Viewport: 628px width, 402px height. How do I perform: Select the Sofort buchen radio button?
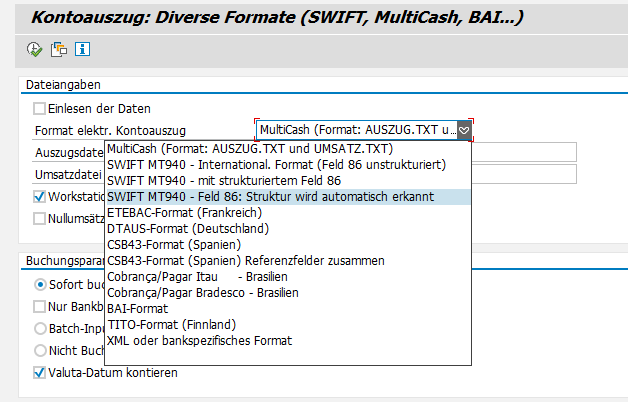pos(40,284)
